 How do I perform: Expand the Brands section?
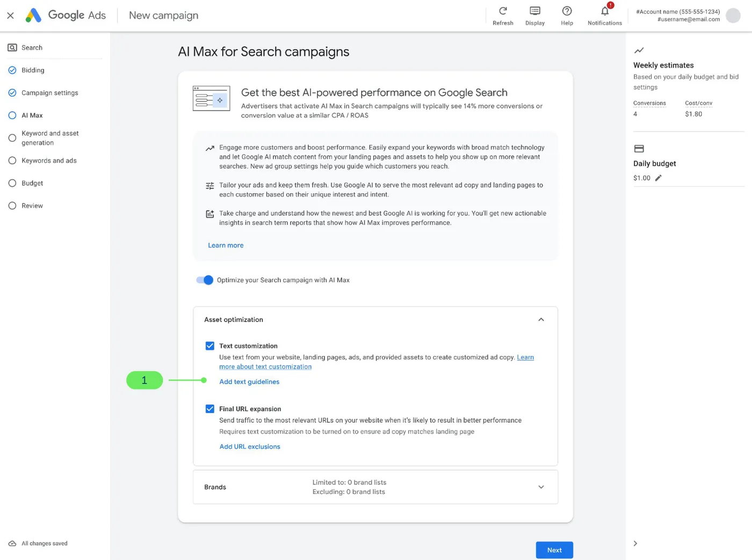tap(541, 487)
